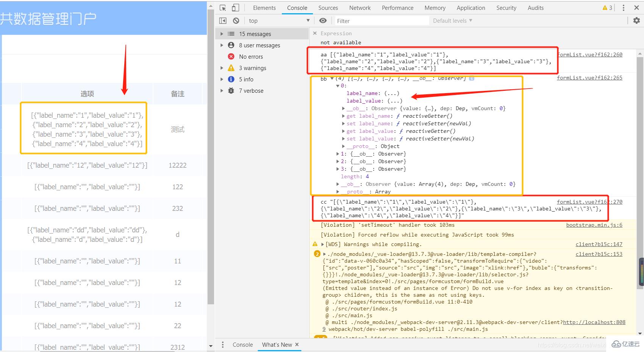This screenshot has width=644, height=352.
Task: Switch to the Audits tab
Action: coord(536,8)
